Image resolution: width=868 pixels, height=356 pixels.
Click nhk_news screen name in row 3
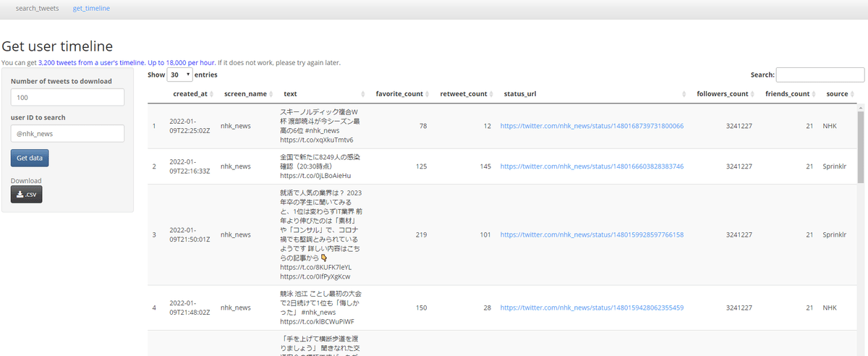(236, 234)
